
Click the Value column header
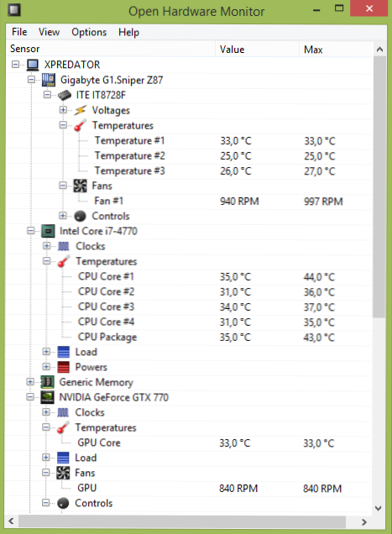point(257,50)
